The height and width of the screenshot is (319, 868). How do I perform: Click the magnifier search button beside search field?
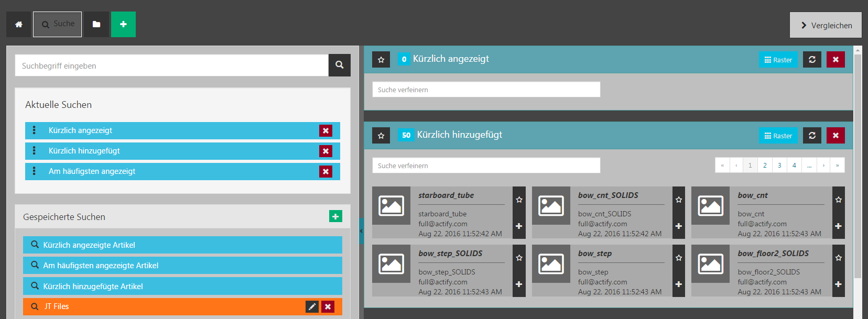[340, 65]
